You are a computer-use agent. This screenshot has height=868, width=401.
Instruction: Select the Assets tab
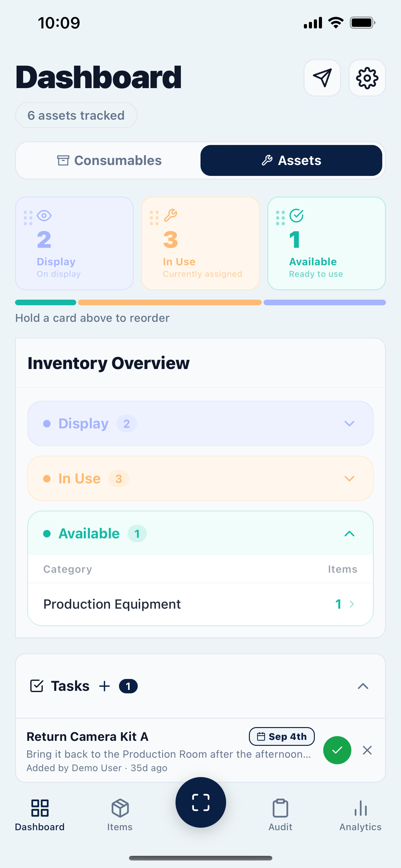click(x=291, y=160)
